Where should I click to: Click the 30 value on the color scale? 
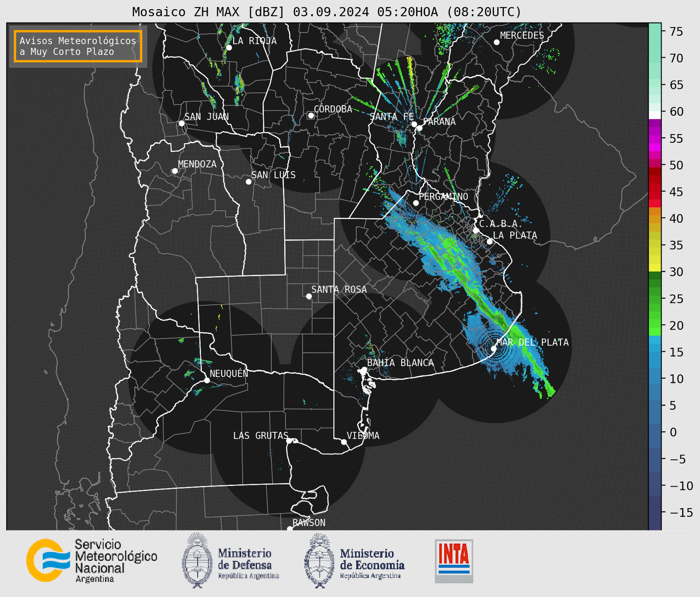coord(676,272)
